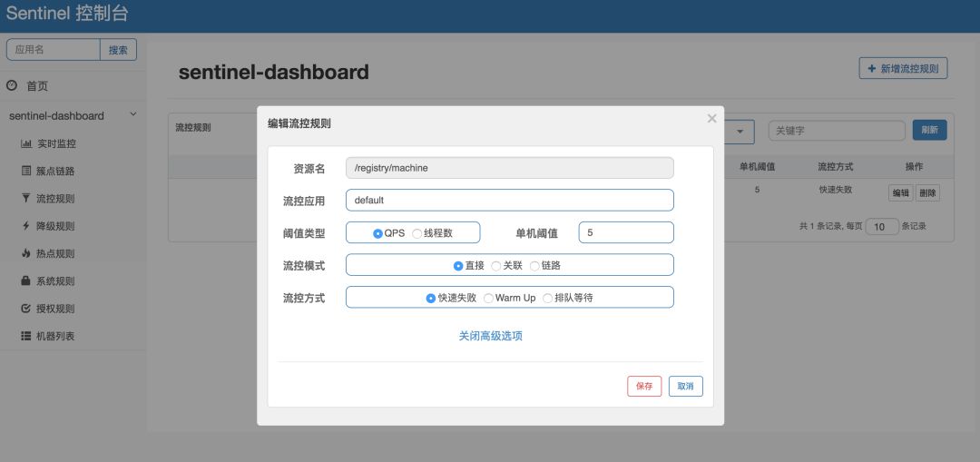Click the 流控方式 column header

tap(836, 166)
